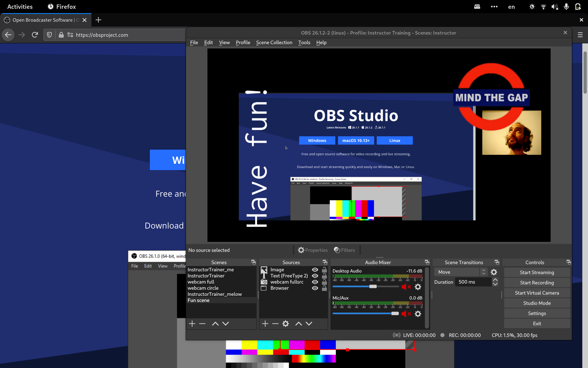The width and height of the screenshot is (588, 368).
Task: Toggle lock on Text (FreeType 2) source
Action: [x=324, y=276]
